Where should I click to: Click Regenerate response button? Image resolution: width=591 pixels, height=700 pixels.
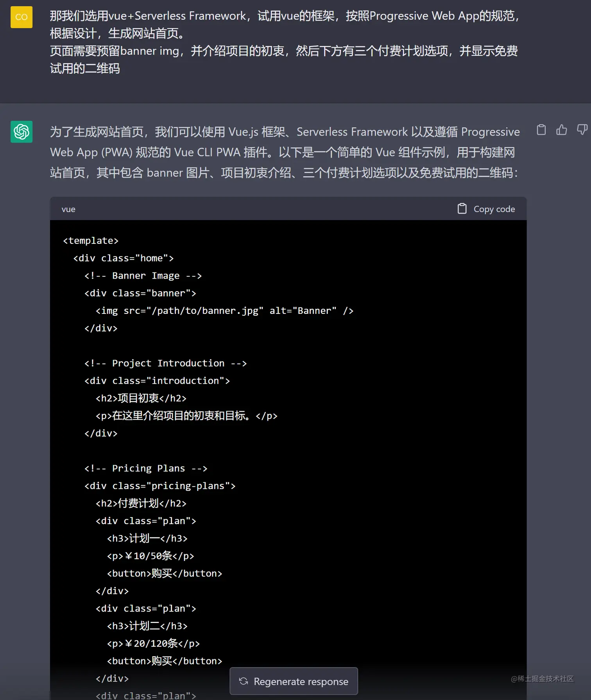(x=294, y=681)
